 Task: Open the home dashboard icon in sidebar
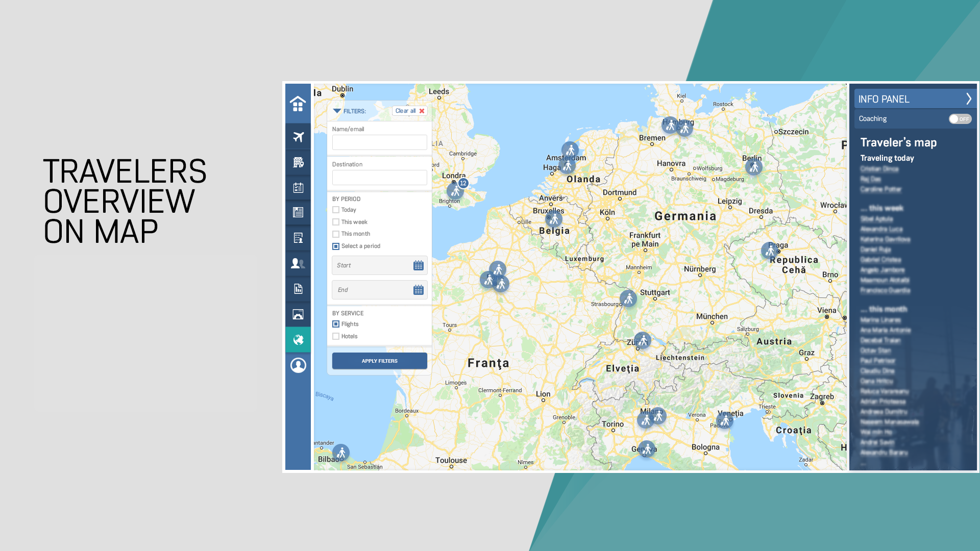298,104
